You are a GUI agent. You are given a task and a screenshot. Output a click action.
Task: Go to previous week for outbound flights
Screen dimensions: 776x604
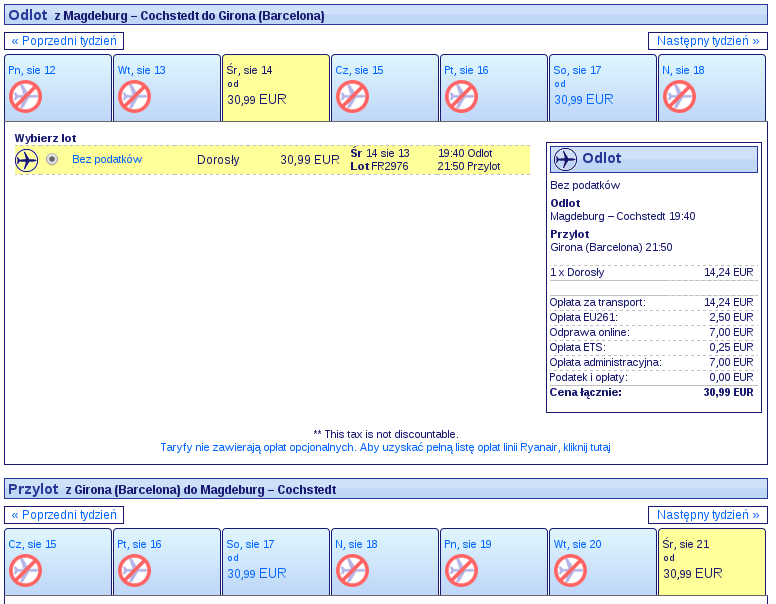pos(64,41)
